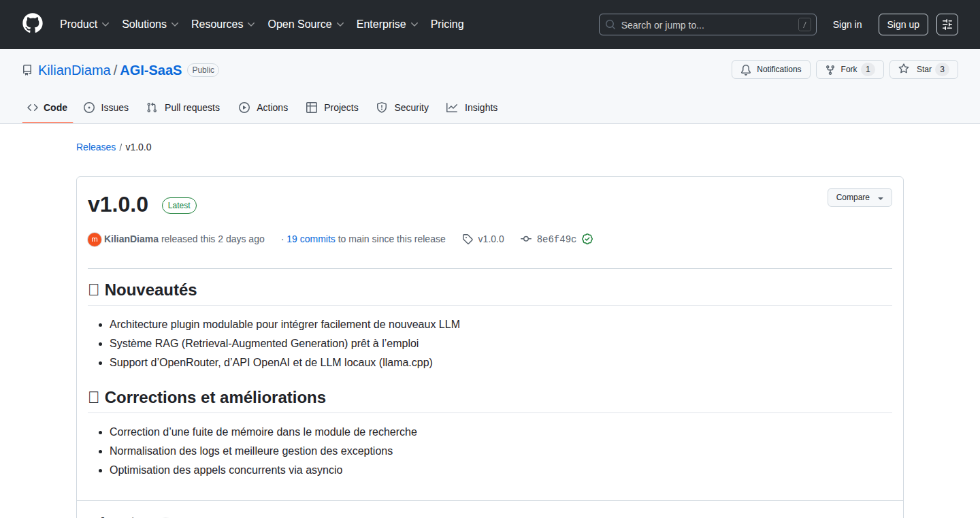Open the v1.0.0 tag link
Viewport: 980px width, 518px height.
point(491,239)
